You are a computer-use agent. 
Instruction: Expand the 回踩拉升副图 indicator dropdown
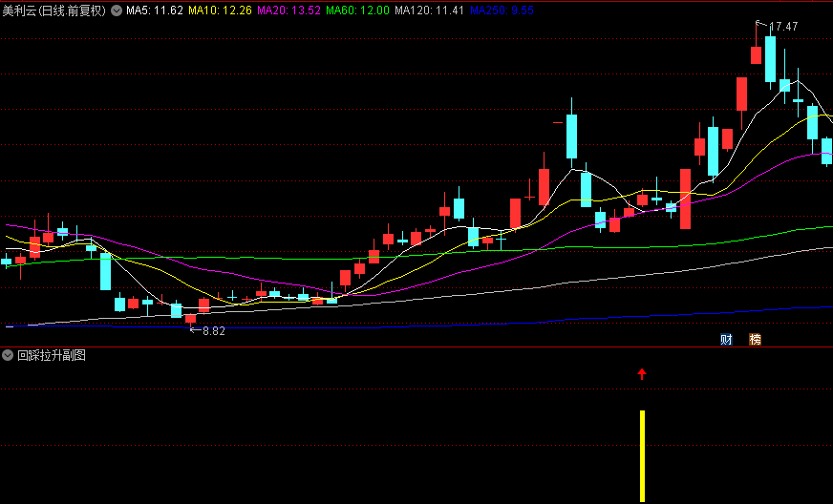coord(8,355)
